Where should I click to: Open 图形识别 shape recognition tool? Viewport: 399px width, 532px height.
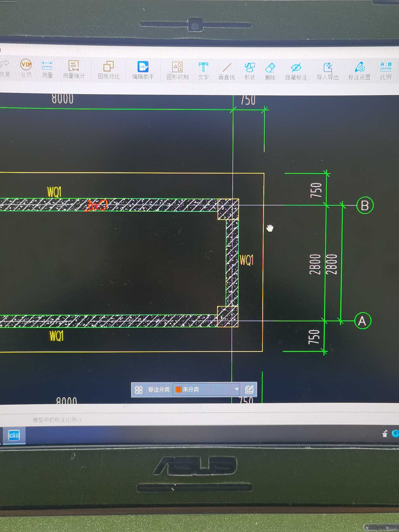177,71
